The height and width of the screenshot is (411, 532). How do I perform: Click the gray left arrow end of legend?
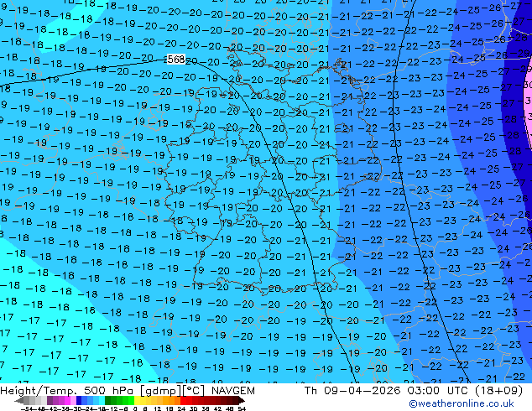click(x=19, y=400)
